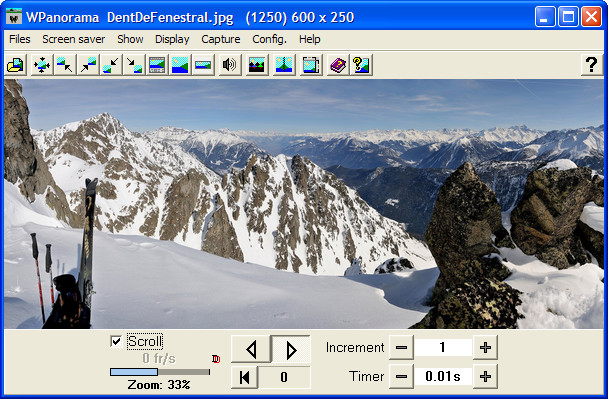
Task: Click the large question mark button at right
Action: coord(591,64)
